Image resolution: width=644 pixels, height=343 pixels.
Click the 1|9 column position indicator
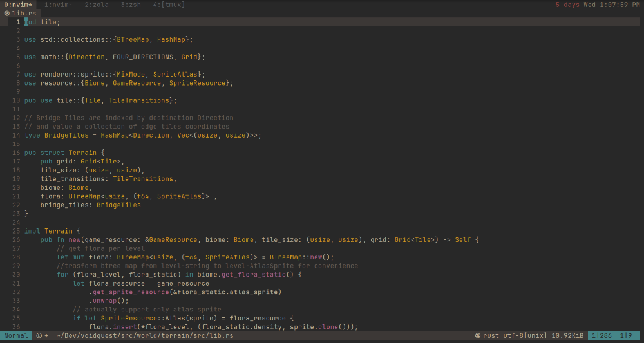click(x=626, y=336)
